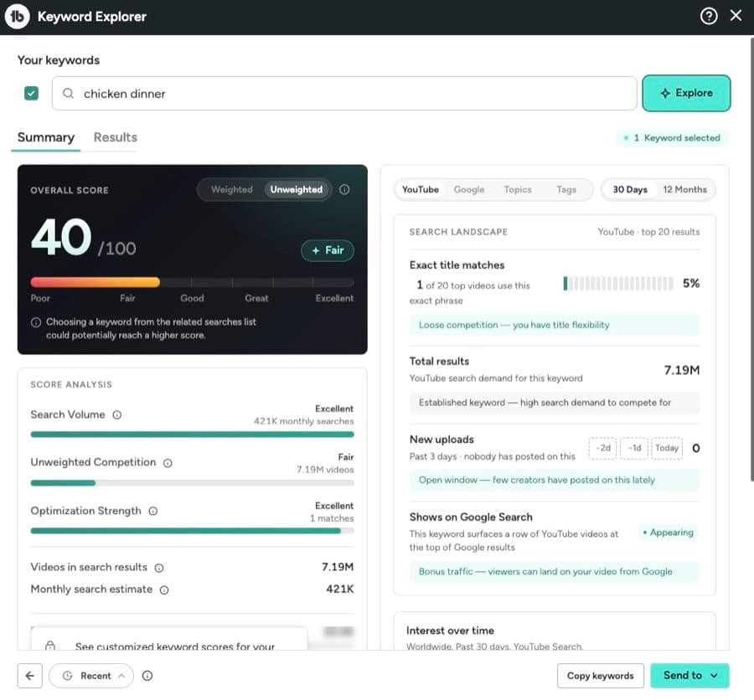Select the 12 Months range
The height and width of the screenshot is (700, 754).
(x=684, y=189)
